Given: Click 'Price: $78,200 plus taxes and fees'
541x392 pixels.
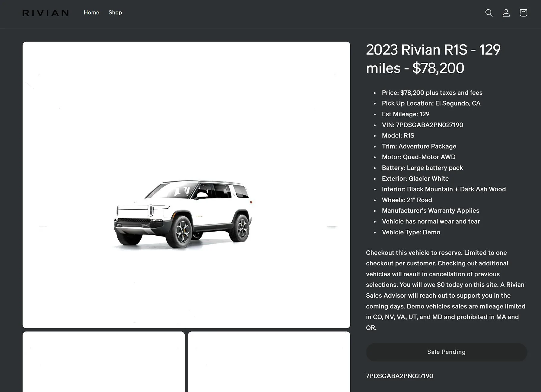Looking at the screenshot, I should (432, 93).
